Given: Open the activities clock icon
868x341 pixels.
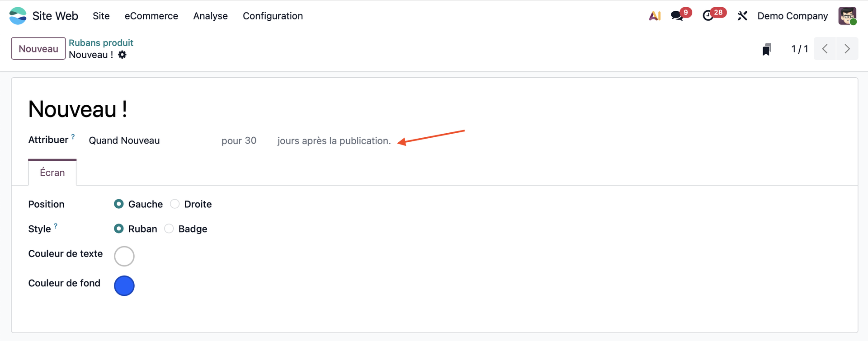Looking at the screenshot, I should coord(708,16).
